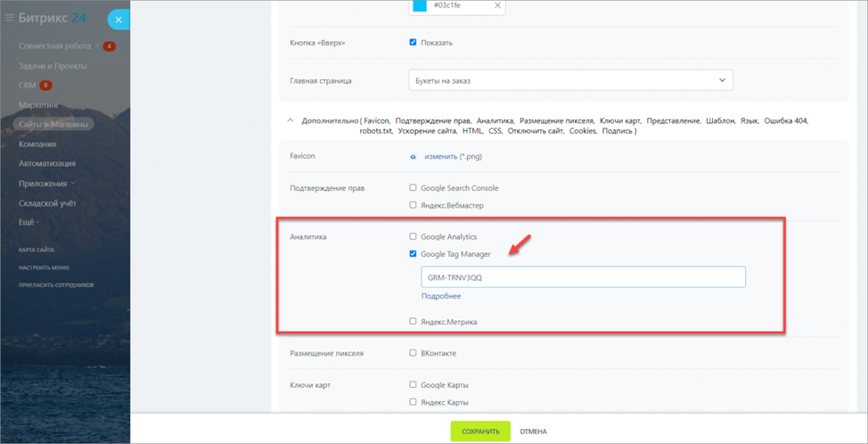Expand Ещё menu in sidebar
Screen dimensions: 868x444
(x=29, y=223)
